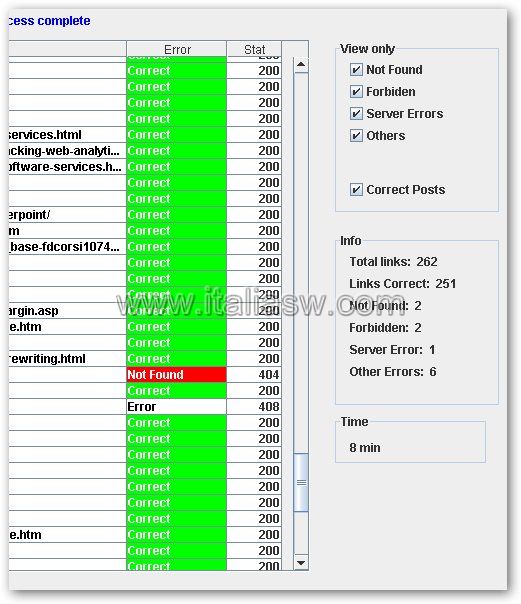Click the Total links: 262 label
Viewport: 521px width, 604px height.
pyautogui.click(x=393, y=262)
